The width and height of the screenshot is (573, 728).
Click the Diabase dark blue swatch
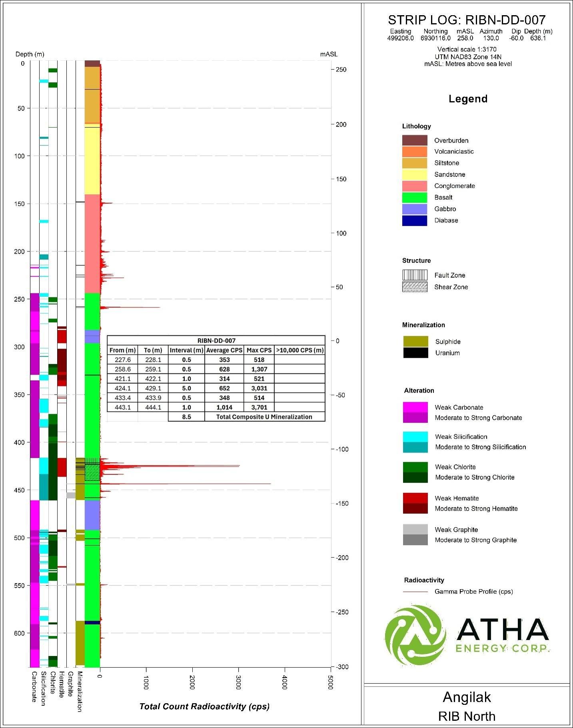[x=415, y=221]
